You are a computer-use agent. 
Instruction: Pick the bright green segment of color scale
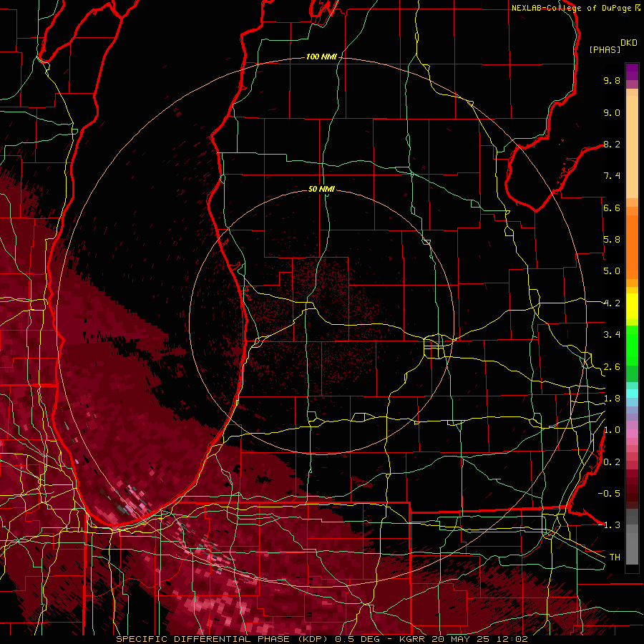(632, 345)
